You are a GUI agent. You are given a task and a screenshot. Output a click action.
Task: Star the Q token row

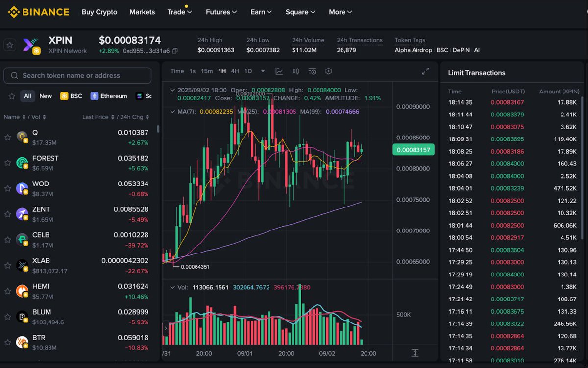[x=8, y=138]
